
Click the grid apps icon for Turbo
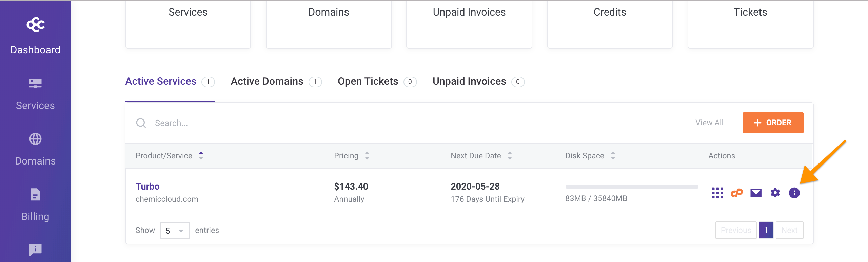tap(717, 193)
